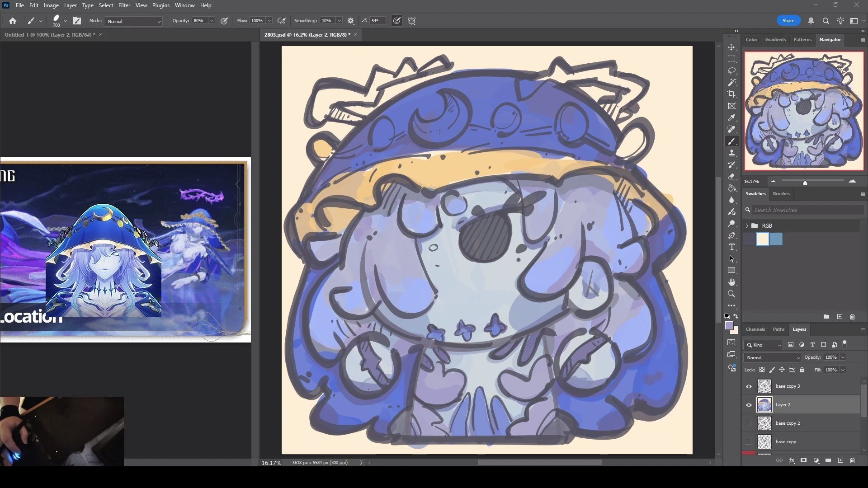Select the Move tool
Viewport: 868px width, 488px height.
(731, 47)
